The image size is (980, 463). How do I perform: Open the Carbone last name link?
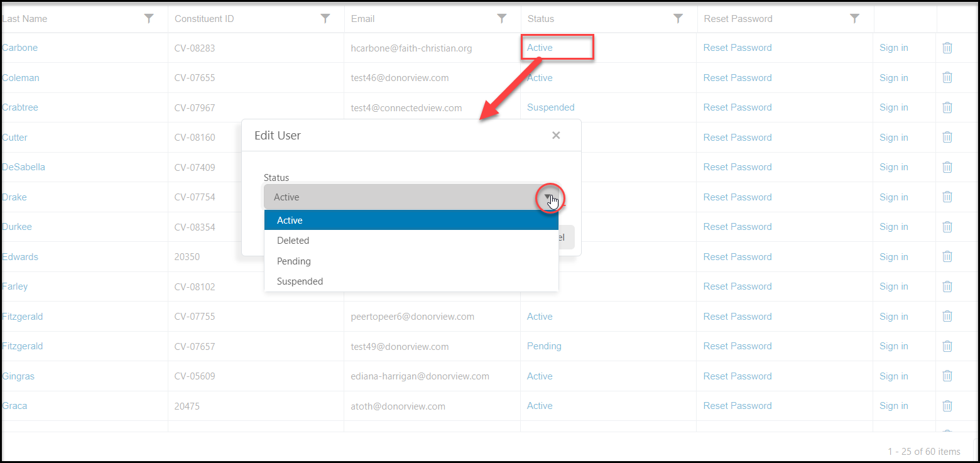click(20, 48)
